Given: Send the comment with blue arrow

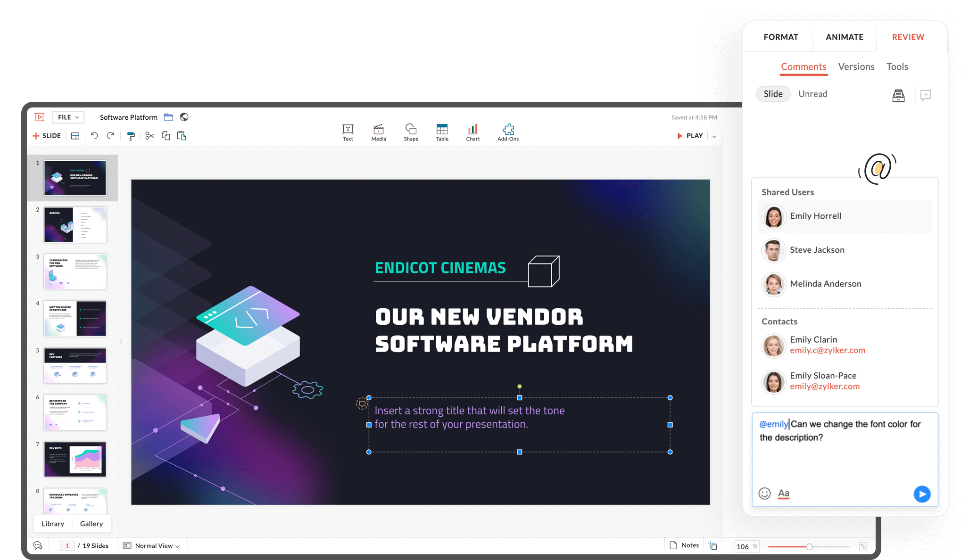Looking at the screenshot, I should (x=922, y=494).
